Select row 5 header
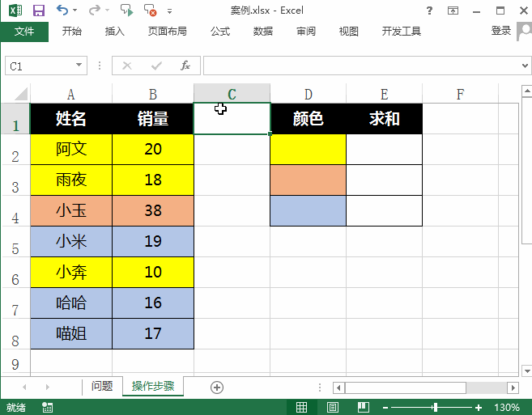Image resolution: width=532 pixels, height=415 pixels. pyautogui.click(x=15, y=242)
